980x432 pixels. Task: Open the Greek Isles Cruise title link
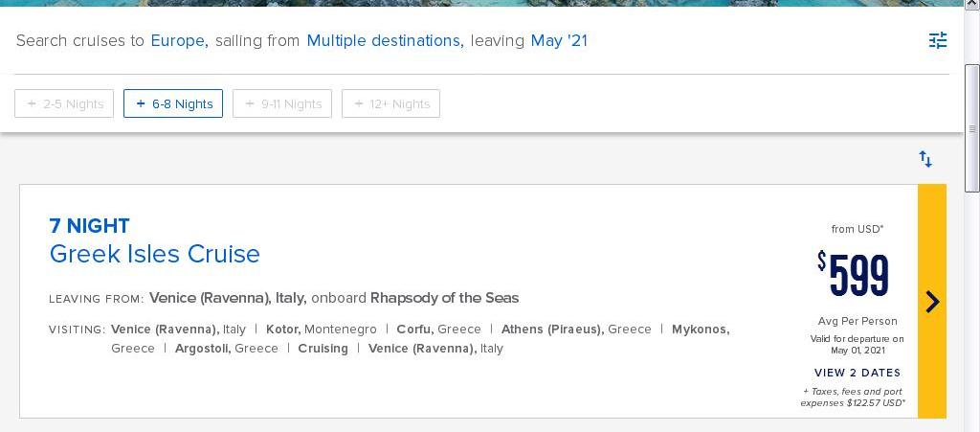154,254
